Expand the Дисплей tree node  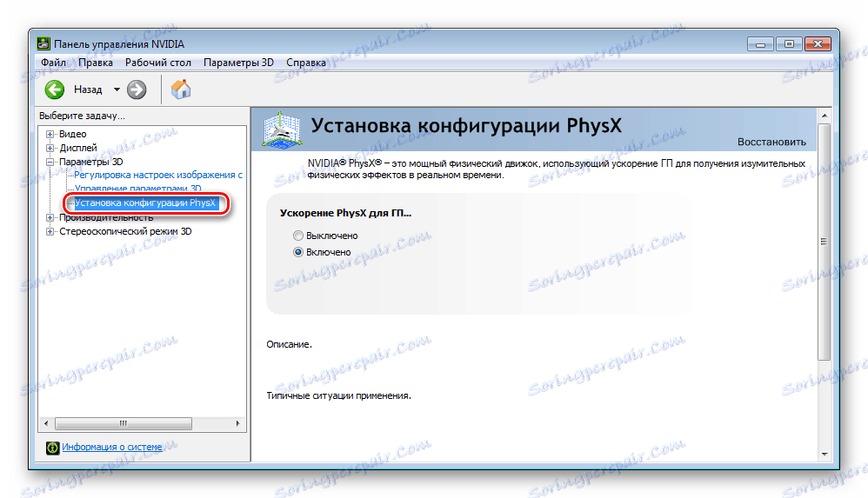coord(50,148)
